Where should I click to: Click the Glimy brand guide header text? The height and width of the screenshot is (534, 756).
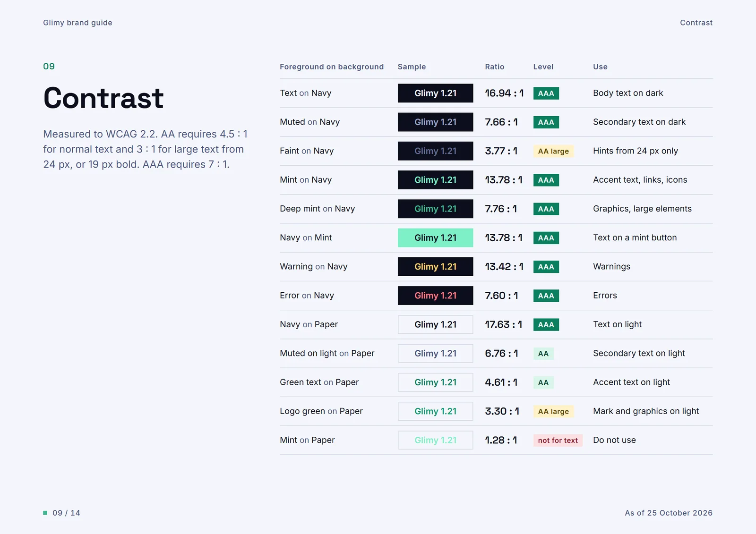tap(77, 23)
